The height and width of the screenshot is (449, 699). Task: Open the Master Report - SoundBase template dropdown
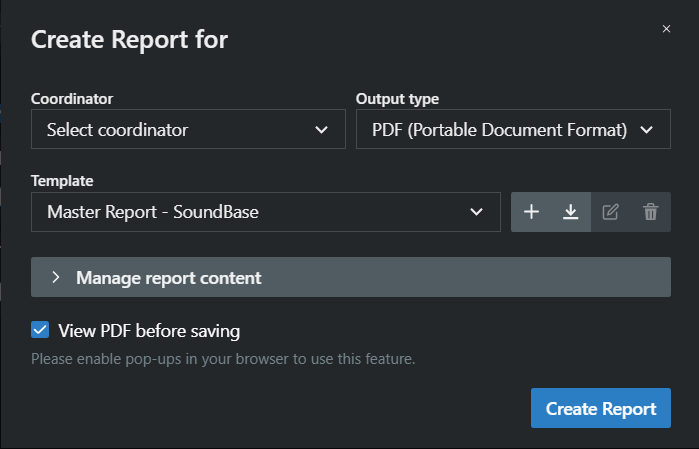266,212
